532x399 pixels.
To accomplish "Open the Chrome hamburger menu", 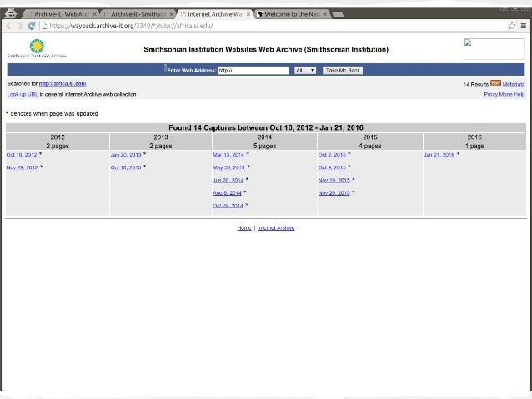I will click(x=524, y=26).
